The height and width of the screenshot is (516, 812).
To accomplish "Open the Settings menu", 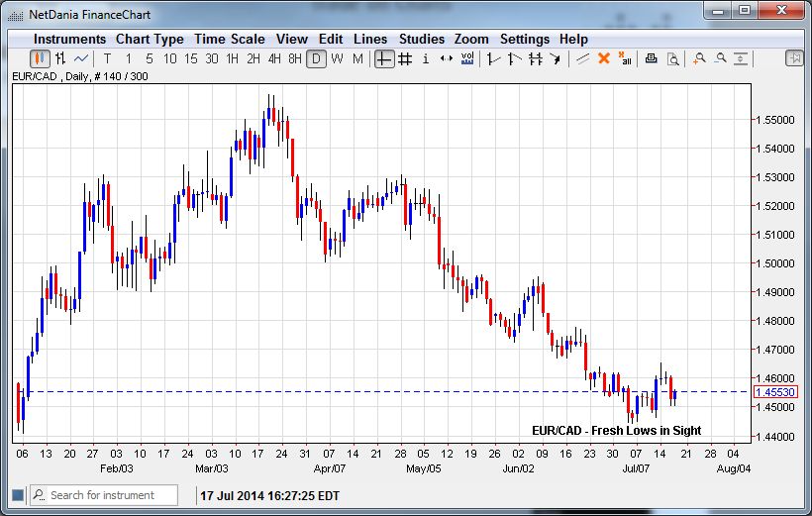I will [x=525, y=40].
